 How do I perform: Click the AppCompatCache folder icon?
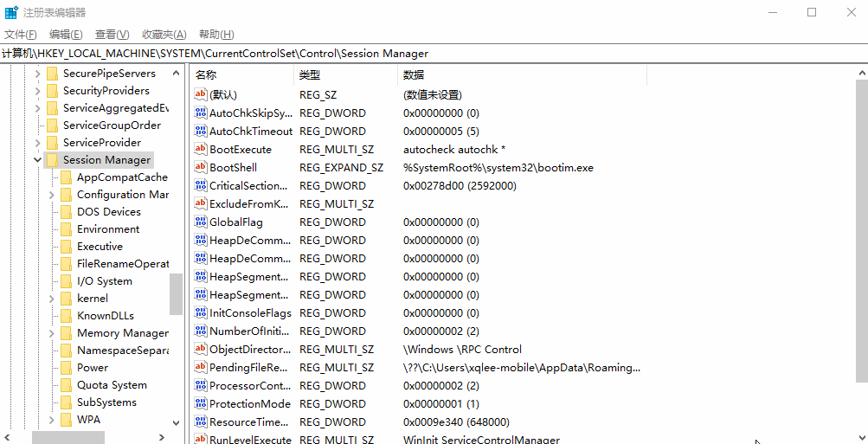(67, 177)
